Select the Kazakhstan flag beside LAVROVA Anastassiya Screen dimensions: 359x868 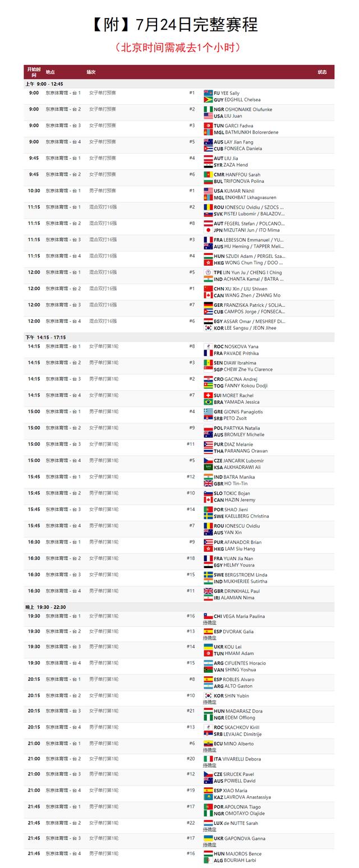tap(208, 797)
